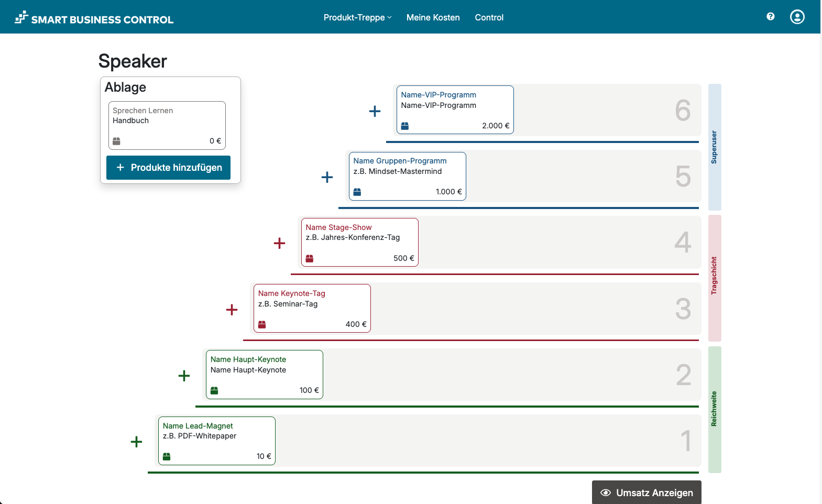This screenshot has width=822, height=504.
Task: Click the Smart Business Control logo
Action: [94, 18]
